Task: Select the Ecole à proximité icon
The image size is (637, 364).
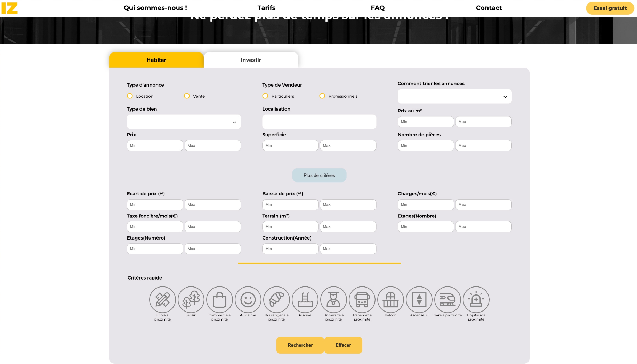Action: pyautogui.click(x=162, y=299)
